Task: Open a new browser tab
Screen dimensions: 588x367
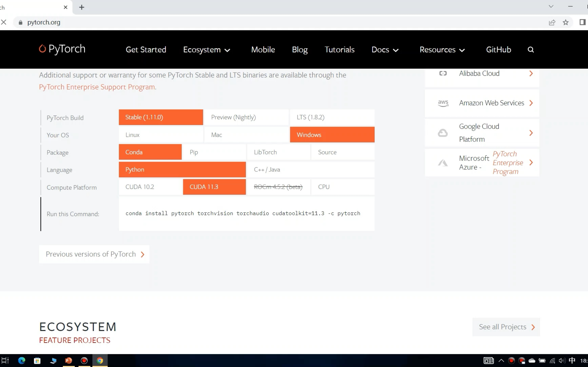Action: (82, 7)
